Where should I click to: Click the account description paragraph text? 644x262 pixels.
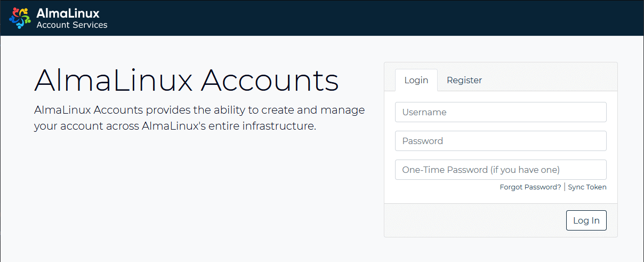pyautogui.click(x=199, y=118)
